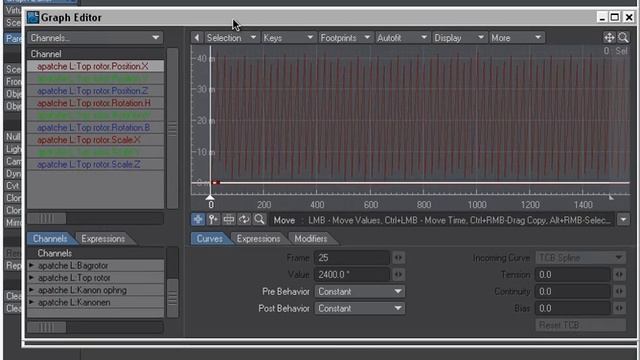Select the Move keys tool icon
640x360 pixels.
coord(198,220)
